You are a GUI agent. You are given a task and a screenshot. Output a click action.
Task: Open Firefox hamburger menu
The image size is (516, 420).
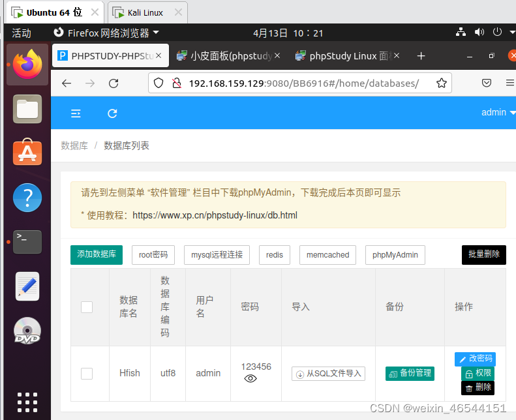point(510,83)
